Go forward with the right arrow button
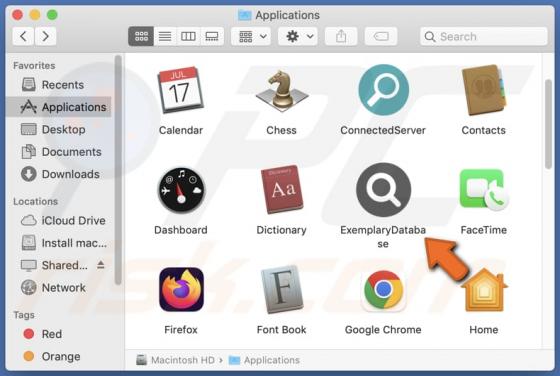560x376 pixels. 45,36
